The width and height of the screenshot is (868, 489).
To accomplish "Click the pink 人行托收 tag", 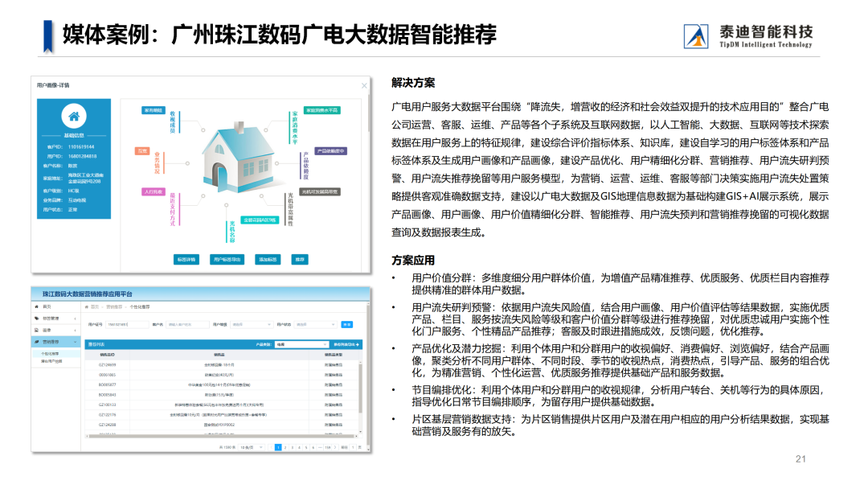I will [x=154, y=191].
